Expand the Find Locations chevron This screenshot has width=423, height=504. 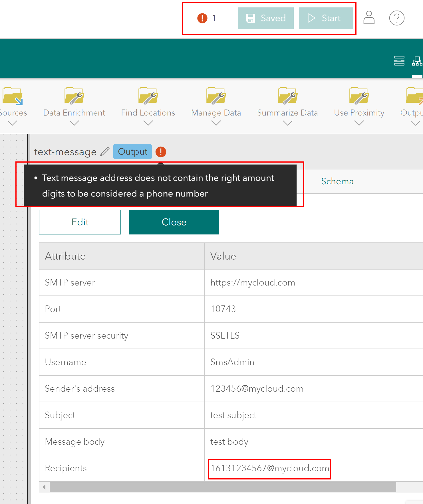coord(148,123)
